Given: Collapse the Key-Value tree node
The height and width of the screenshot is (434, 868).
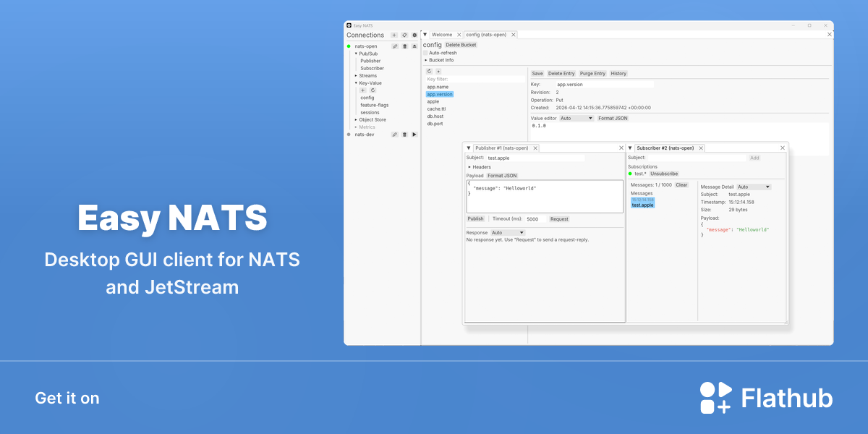Looking at the screenshot, I should point(356,83).
